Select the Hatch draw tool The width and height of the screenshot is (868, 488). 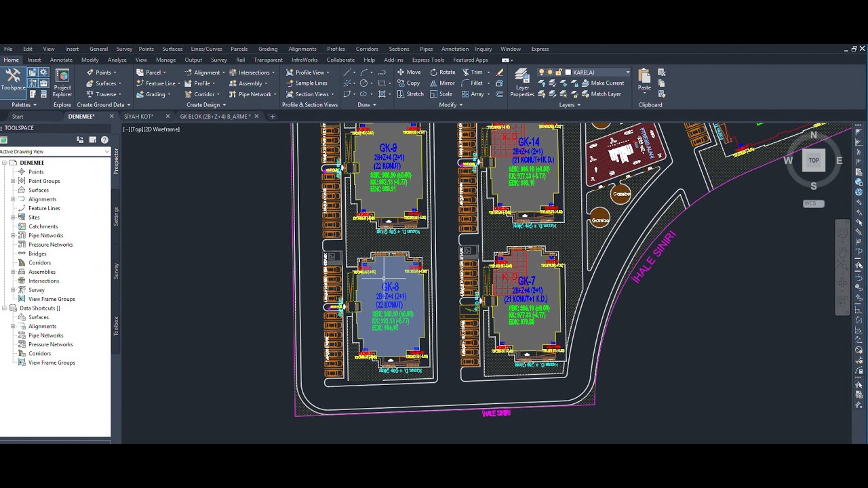[381, 94]
